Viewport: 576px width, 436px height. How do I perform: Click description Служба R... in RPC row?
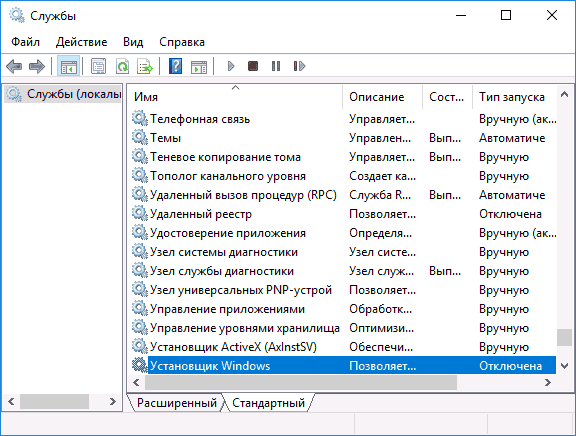point(380,195)
